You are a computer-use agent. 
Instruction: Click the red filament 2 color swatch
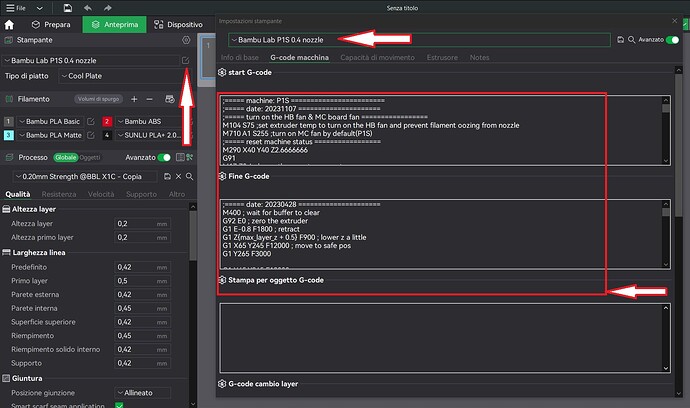pyautogui.click(x=107, y=121)
